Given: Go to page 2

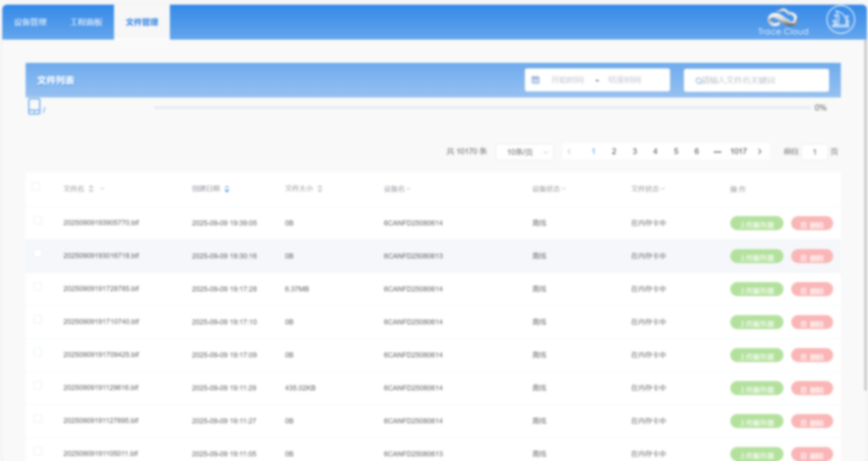Looking at the screenshot, I should 614,151.
